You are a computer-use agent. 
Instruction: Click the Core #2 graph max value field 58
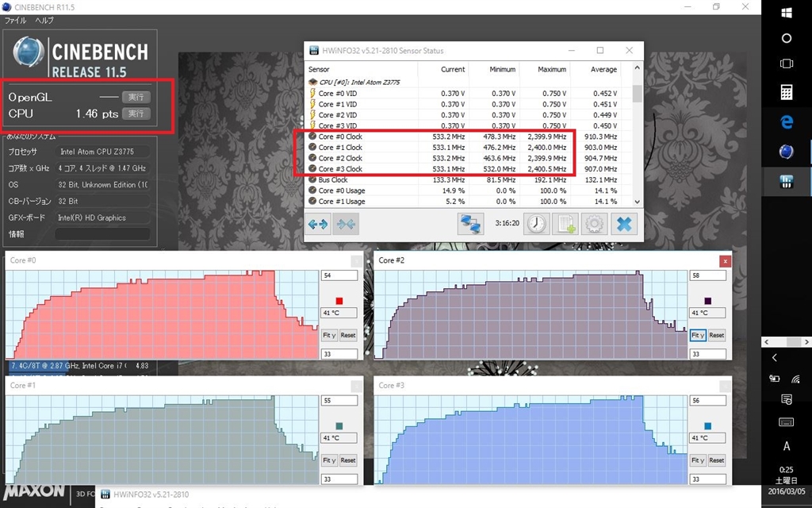click(x=708, y=275)
